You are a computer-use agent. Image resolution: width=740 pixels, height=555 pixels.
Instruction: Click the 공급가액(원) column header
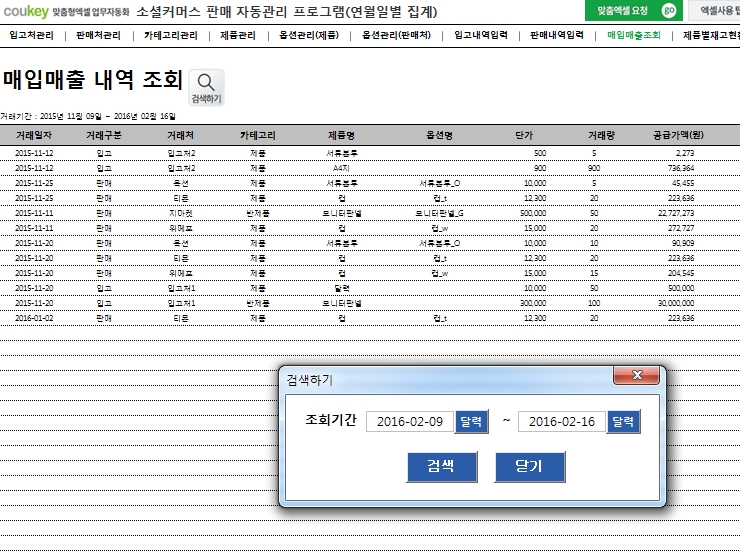[x=678, y=135]
